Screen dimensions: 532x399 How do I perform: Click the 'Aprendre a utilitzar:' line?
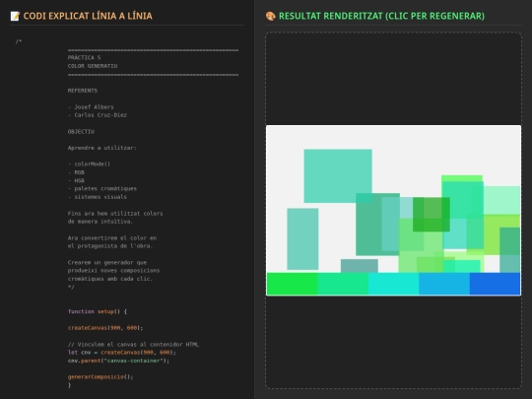[x=101, y=148]
